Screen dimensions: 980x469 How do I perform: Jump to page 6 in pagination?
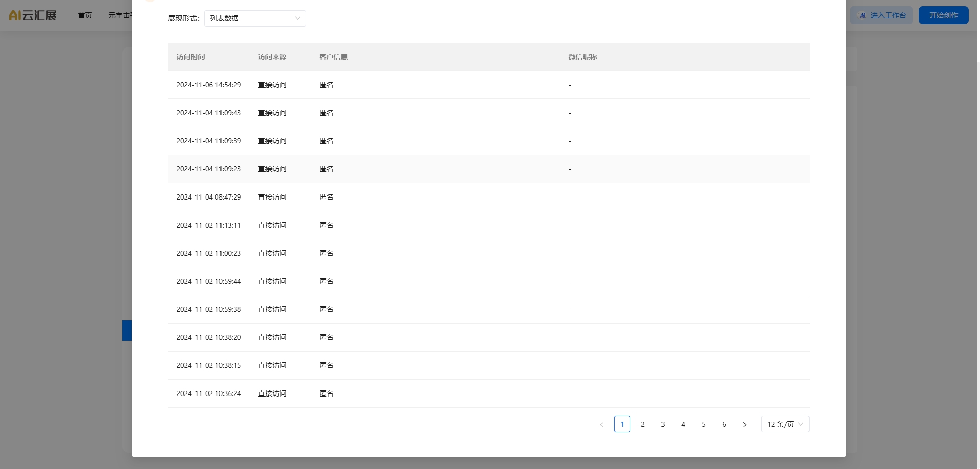point(724,424)
